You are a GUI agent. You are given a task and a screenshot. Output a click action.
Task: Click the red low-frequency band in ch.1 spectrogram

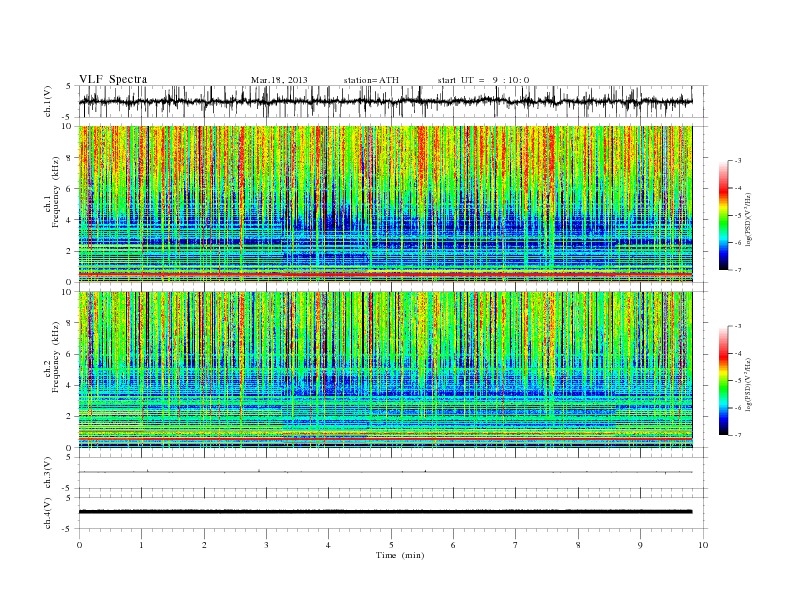(x=385, y=274)
